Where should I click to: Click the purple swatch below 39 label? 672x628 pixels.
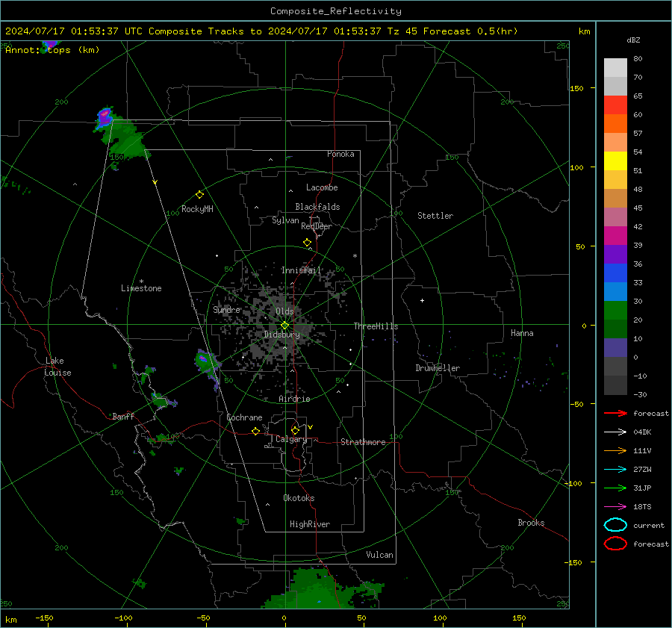click(x=615, y=254)
